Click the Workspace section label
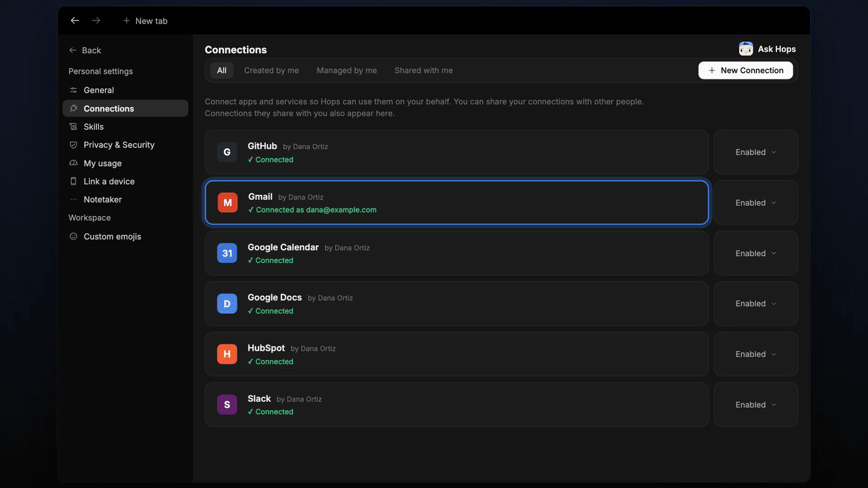Viewport: 868px width, 488px height. (90, 217)
